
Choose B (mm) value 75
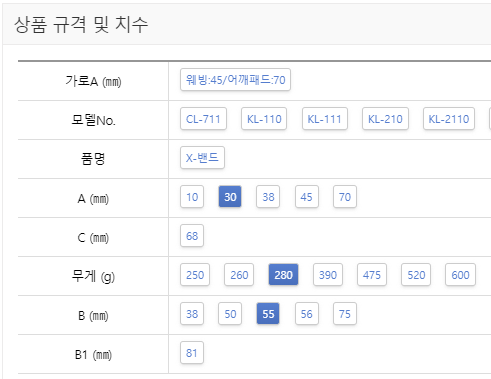[x=345, y=314]
